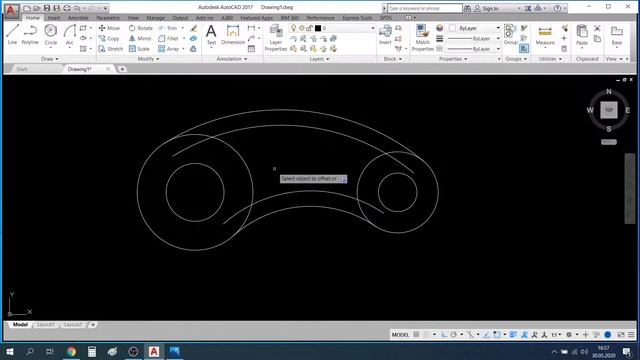Image resolution: width=640 pixels, height=360 pixels.
Task: Click the Group tool
Action: (x=510, y=34)
